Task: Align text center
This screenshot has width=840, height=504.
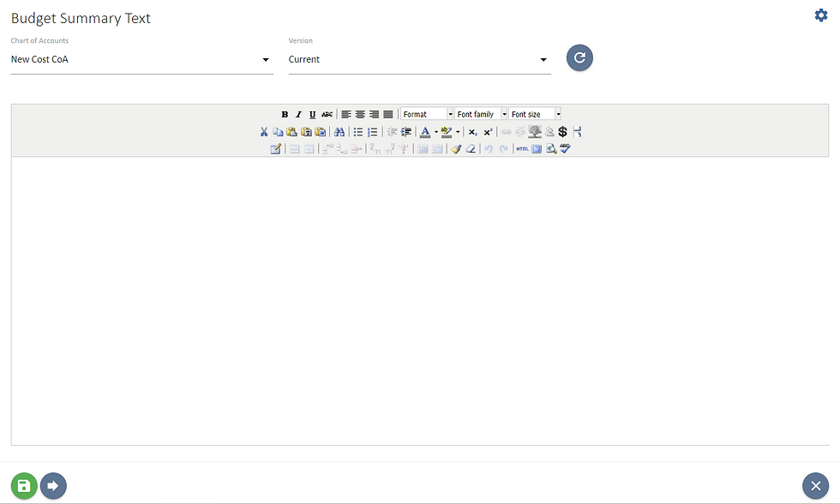Action: pyautogui.click(x=360, y=114)
